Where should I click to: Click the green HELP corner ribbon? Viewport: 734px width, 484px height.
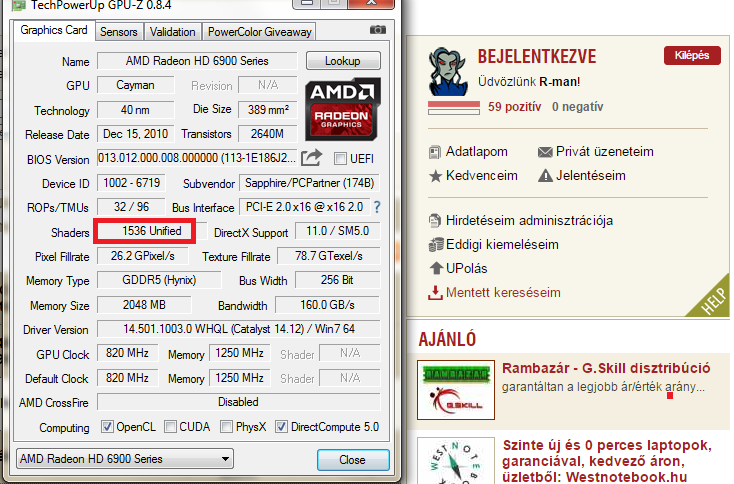click(x=712, y=301)
